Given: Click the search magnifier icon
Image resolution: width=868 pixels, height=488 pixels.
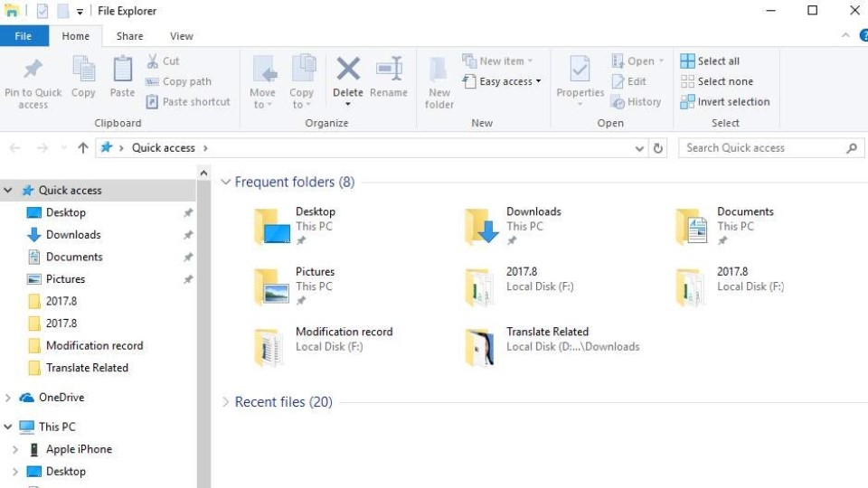Looking at the screenshot, I should [853, 147].
